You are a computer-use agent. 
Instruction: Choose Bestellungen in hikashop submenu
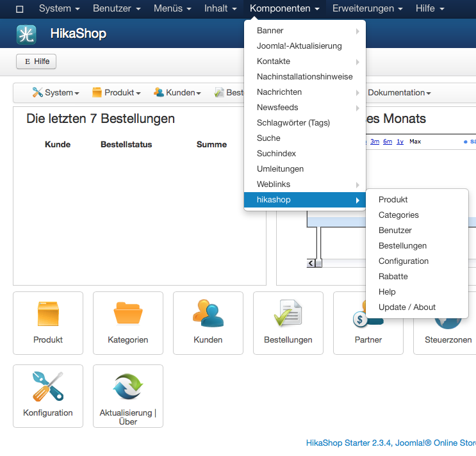point(417,246)
